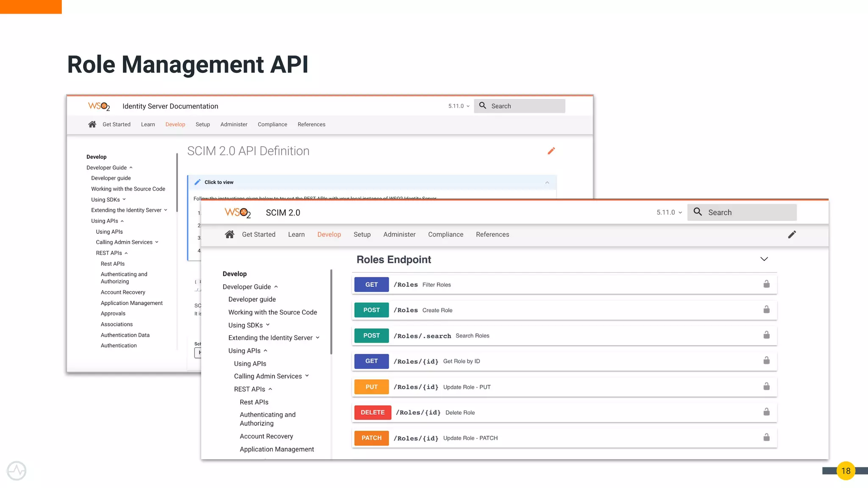Click lock icon on POST /Roles Create Role row
868x488 pixels.
pyautogui.click(x=766, y=310)
